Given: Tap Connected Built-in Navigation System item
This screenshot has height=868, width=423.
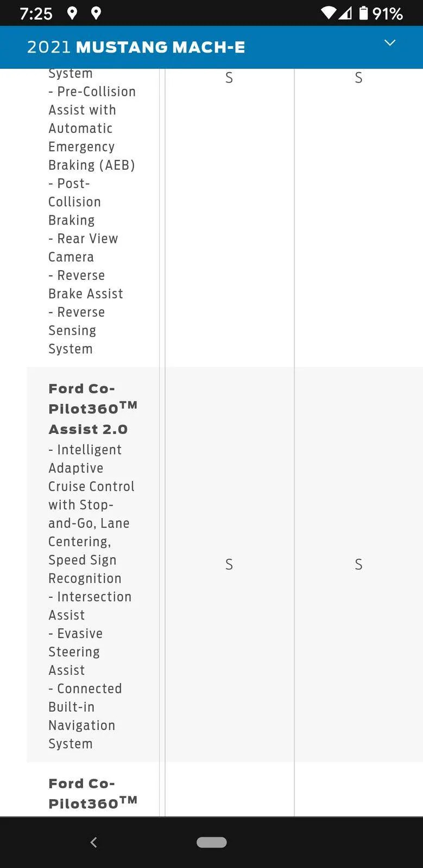Looking at the screenshot, I should click(x=85, y=716).
